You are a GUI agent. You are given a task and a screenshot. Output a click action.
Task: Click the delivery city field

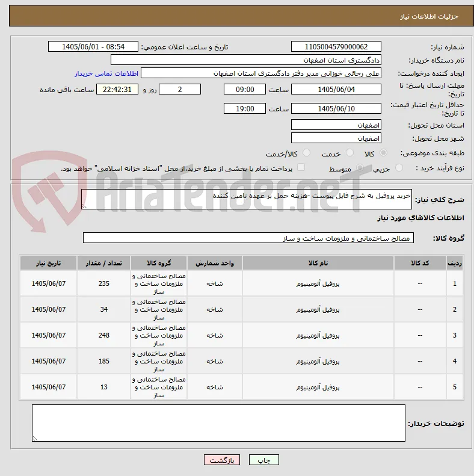pyautogui.click(x=336, y=138)
